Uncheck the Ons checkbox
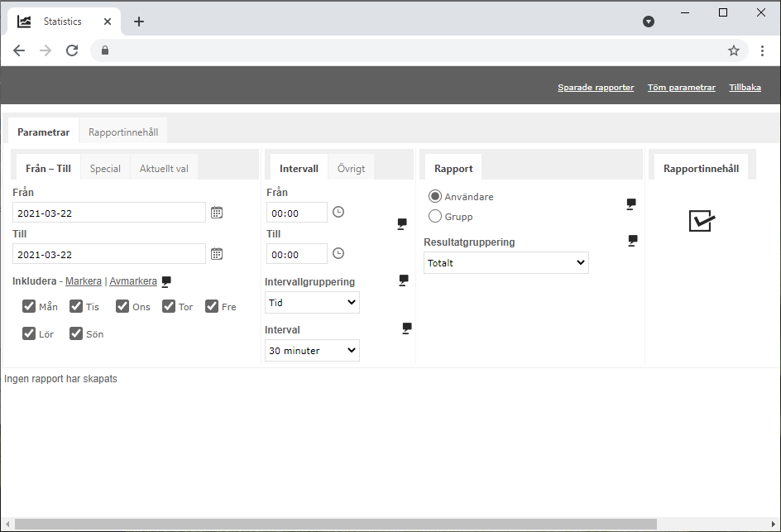 point(122,306)
